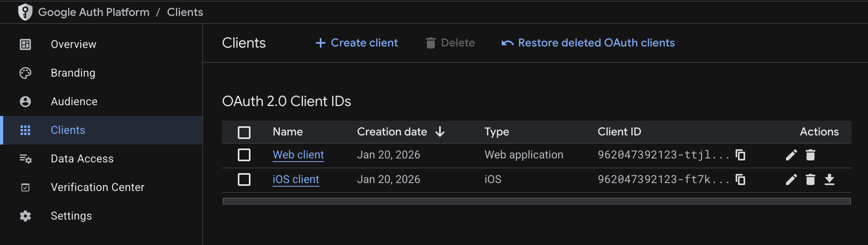The image size is (868, 245).
Task: Open Settings in the sidebar
Action: click(101, 216)
